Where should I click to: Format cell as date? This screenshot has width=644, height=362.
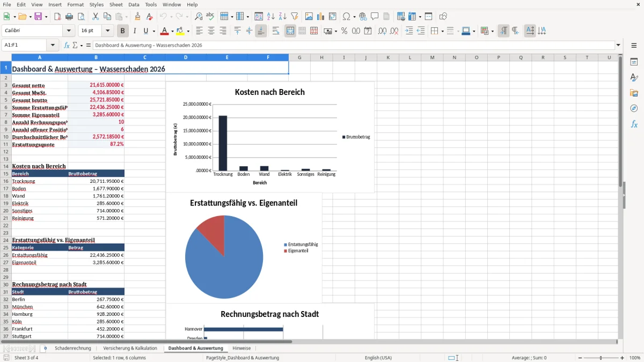click(x=368, y=31)
